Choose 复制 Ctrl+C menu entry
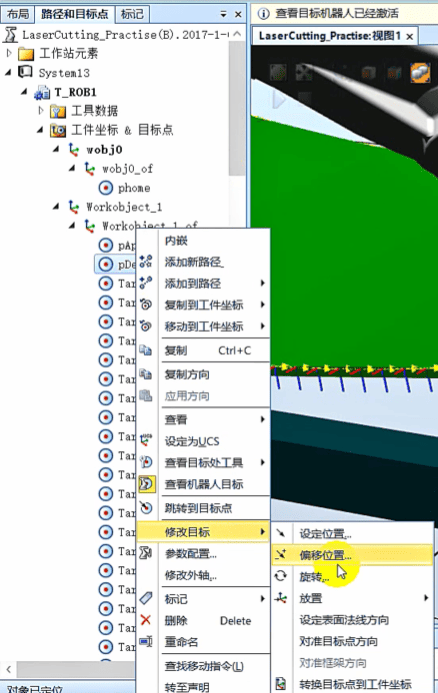This screenshot has height=693, width=438. tap(203, 350)
